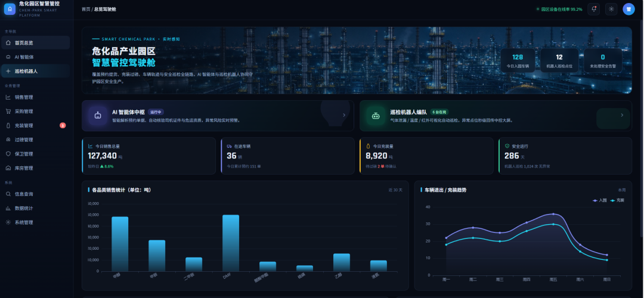
Task: Click the warehouse icon beside 库房管理
Action: 8,168
